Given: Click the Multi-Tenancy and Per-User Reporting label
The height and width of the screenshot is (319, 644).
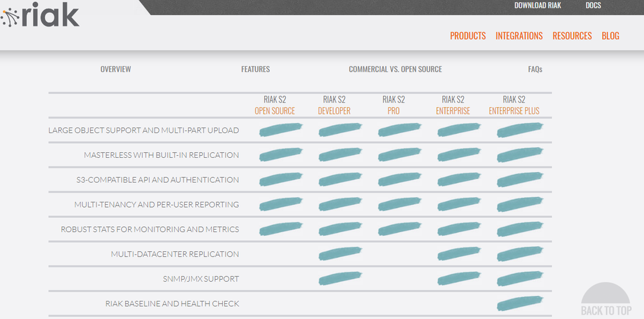Looking at the screenshot, I should (156, 204).
